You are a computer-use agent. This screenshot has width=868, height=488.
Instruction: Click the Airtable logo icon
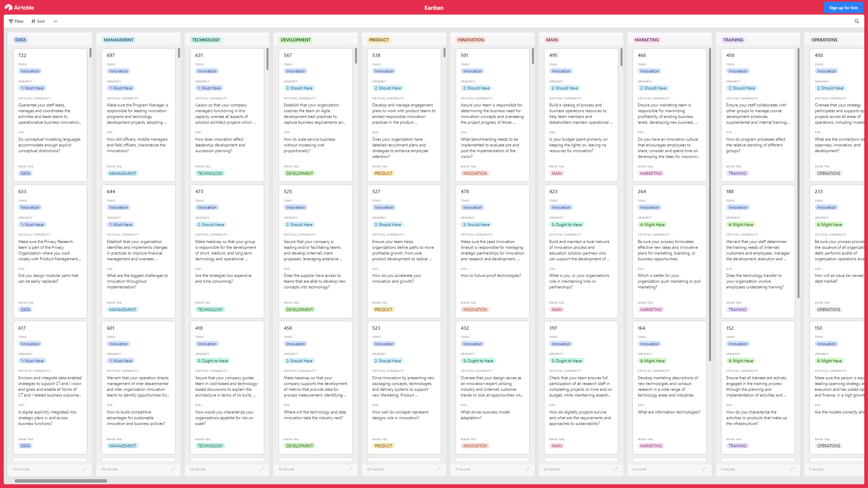(9, 7)
